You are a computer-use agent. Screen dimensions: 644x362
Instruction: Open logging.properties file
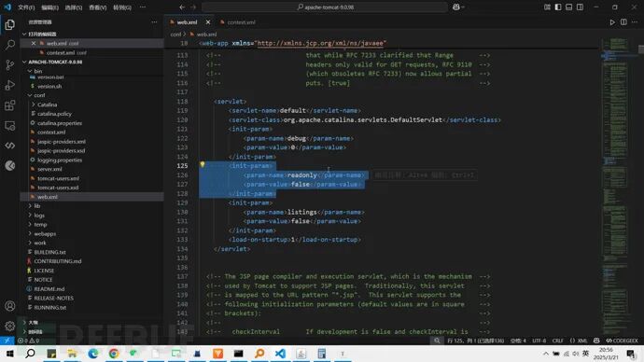(x=60, y=160)
